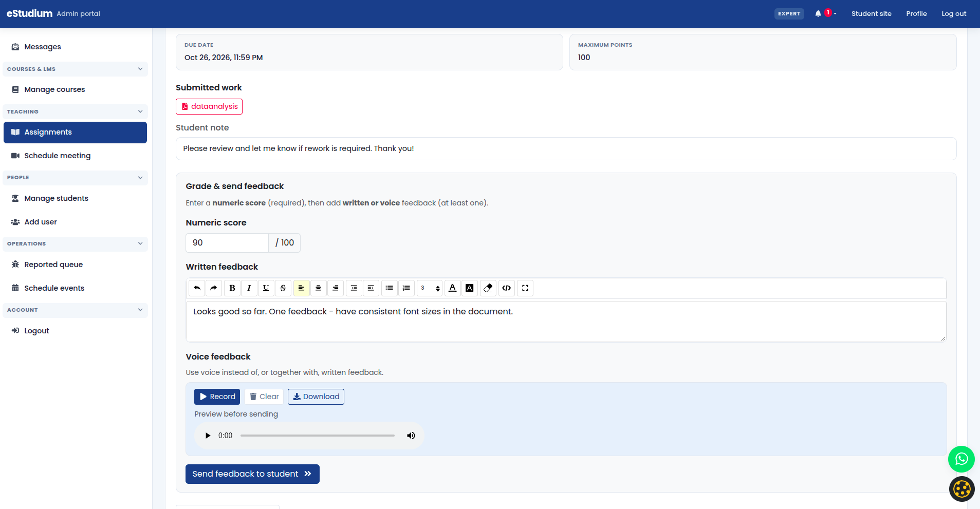Center align the feedback text

click(x=319, y=288)
